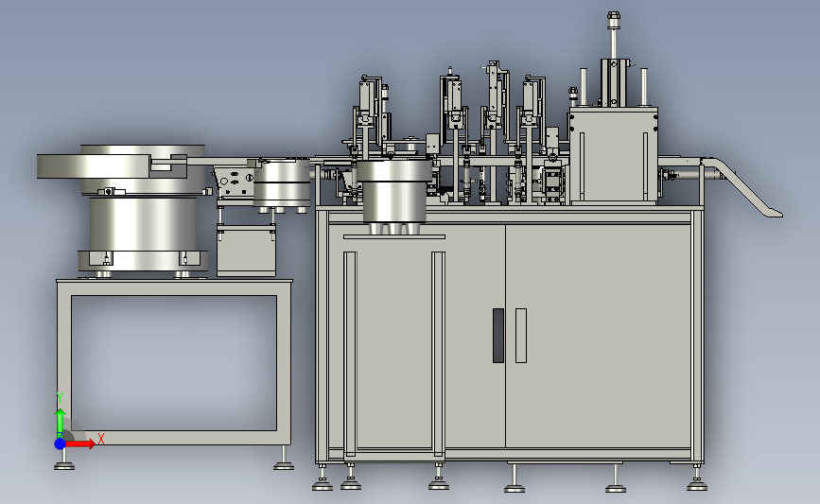Click the red X axis arrow of the triad
Image resolution: width=820 pixels, height=504 pixels.
coord(81,443)
